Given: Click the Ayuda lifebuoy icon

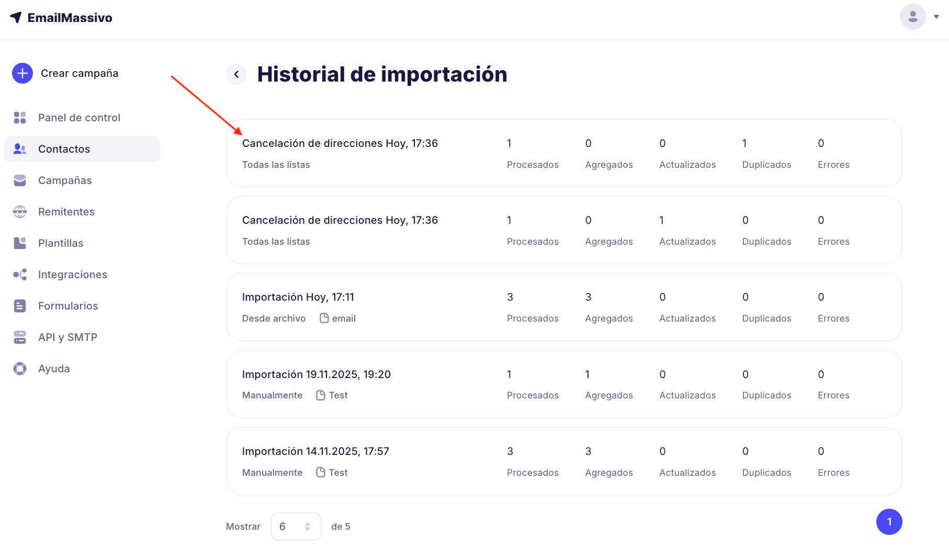Looking at the screenshot, I should (x=20, y=369).
